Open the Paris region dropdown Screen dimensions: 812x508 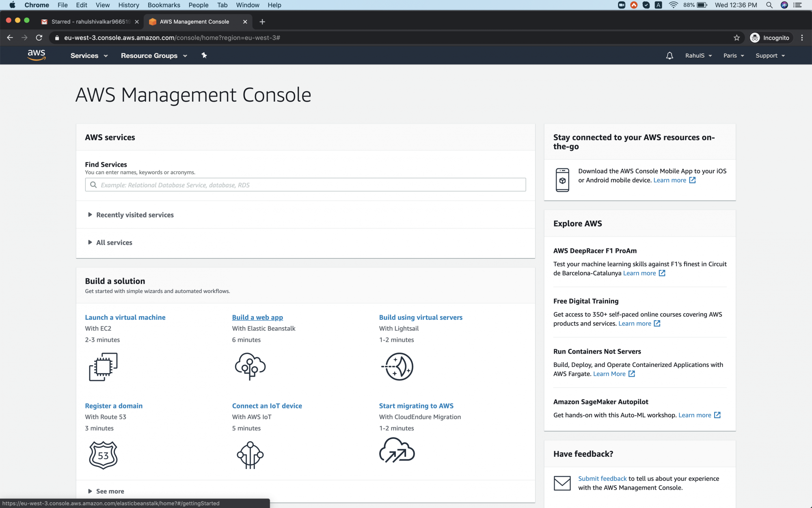pyautogui.click(x=733, y=55)
